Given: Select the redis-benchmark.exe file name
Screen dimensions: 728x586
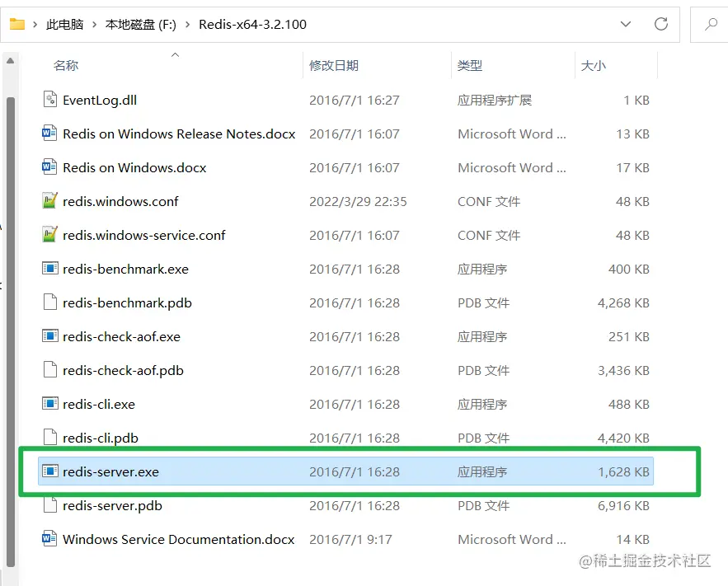Looking at the screenshot, I should pos(126,270).
